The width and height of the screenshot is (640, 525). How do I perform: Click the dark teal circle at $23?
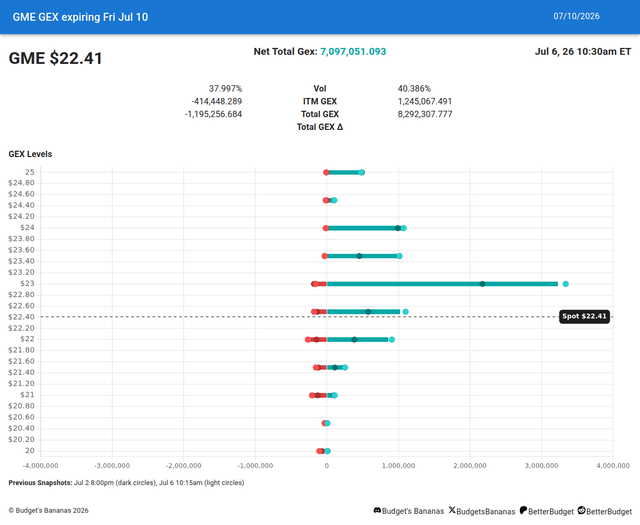point(482,284)
